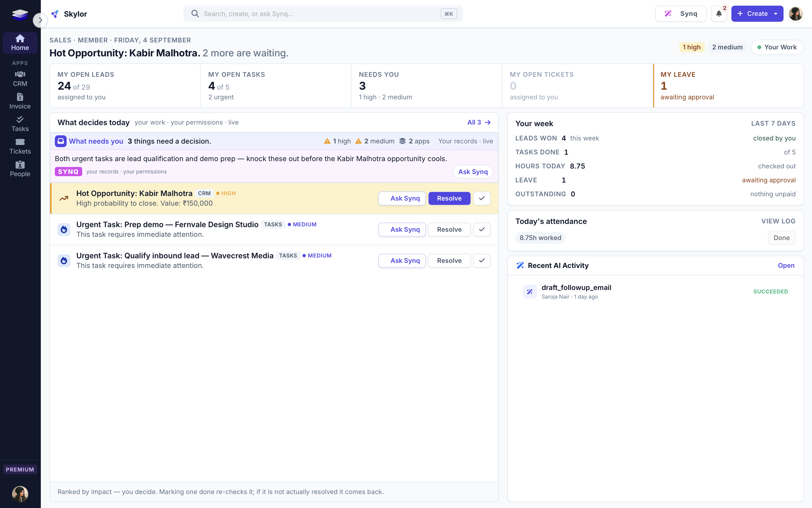Viewport: 812px width, 508px height.
Task: Open the Synq assistant button
Action: click(681, 14)
